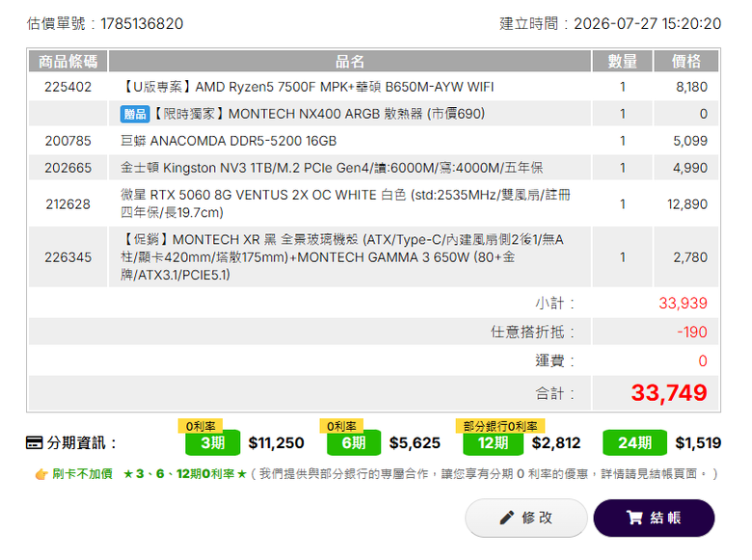
Task: Click barcode 202665
Action: 67,168
